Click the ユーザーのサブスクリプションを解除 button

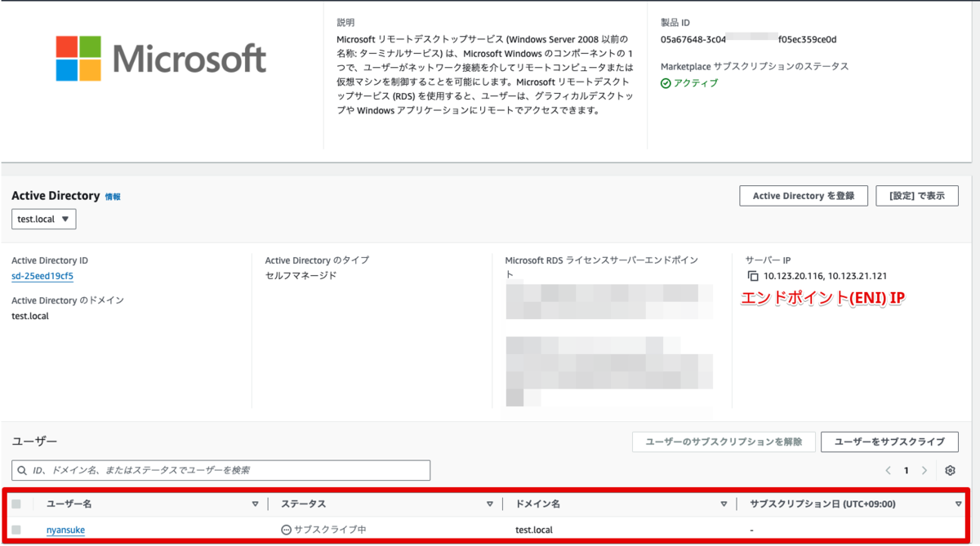click(724, 442)
